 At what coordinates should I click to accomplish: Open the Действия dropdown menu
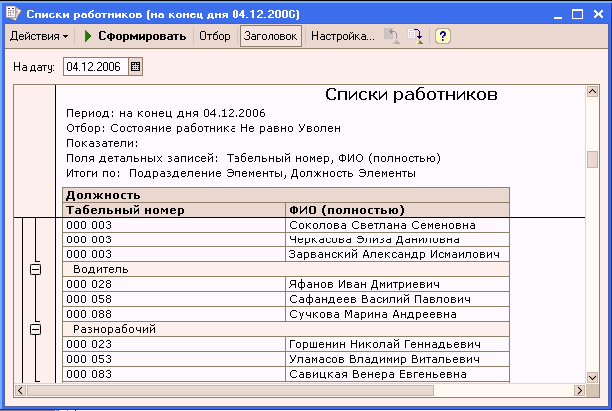38,36
